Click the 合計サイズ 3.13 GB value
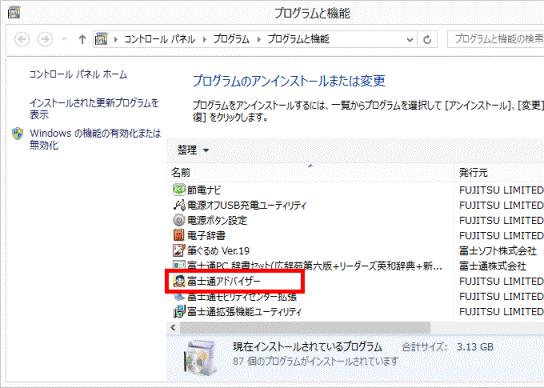Viewport: 544px width, 388px height. [475, 347]
